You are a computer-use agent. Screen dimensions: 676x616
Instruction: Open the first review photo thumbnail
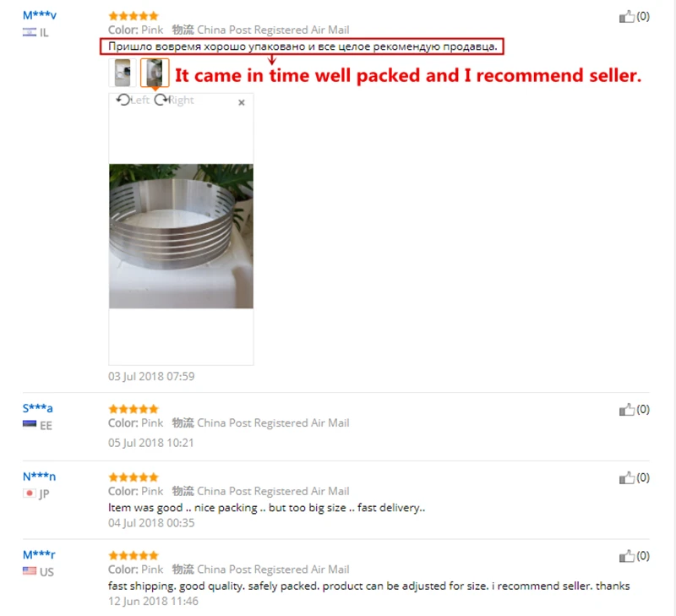click(123, 73)
